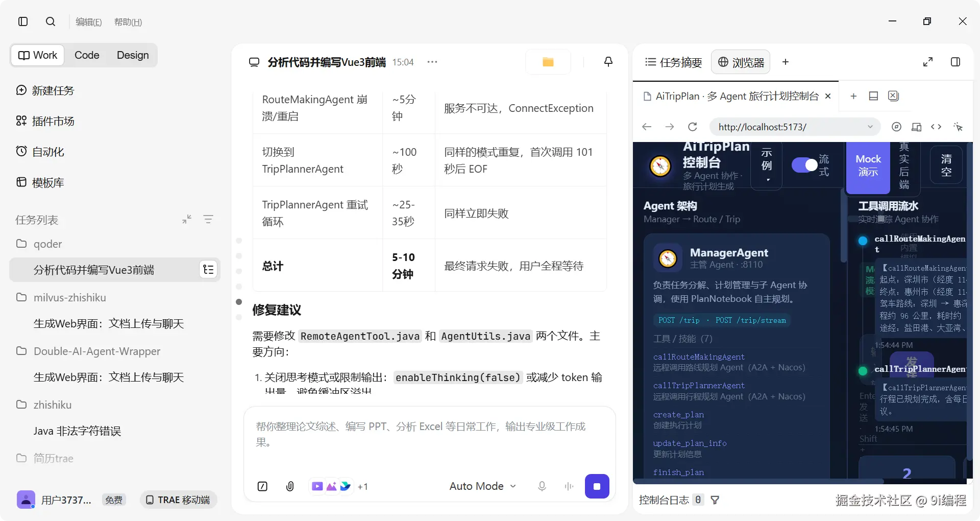
Task: Click the user avatar at bottom left
Action: point(26,500)
